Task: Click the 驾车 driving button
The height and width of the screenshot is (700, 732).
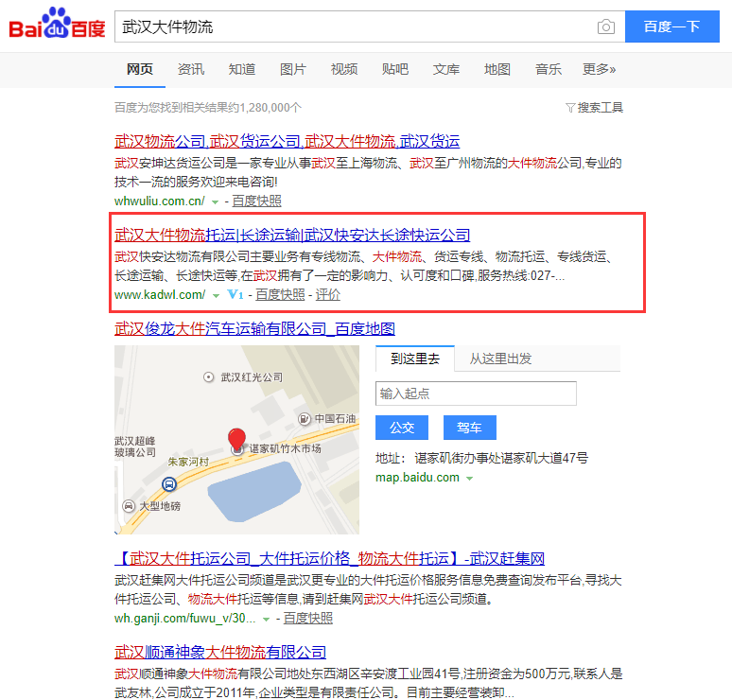Action: 470,428
